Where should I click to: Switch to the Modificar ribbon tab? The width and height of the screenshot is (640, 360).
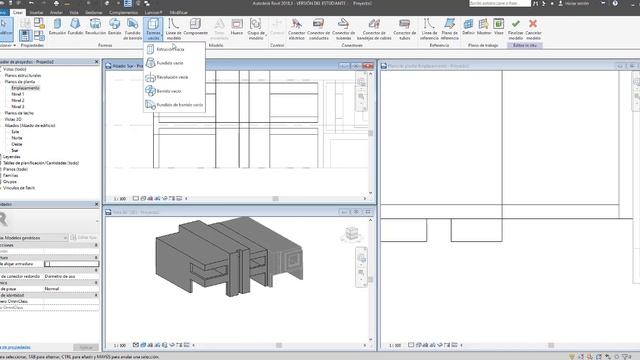click(x=178, y=12)
